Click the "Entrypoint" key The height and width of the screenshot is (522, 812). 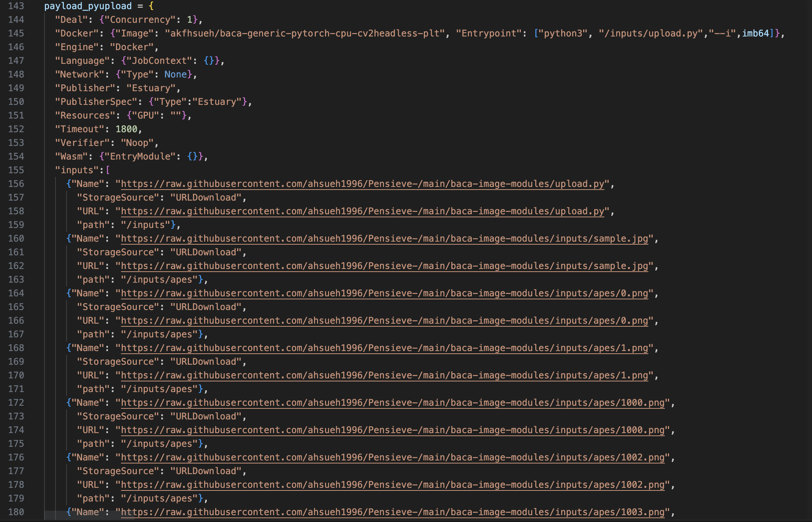point(489,33)
